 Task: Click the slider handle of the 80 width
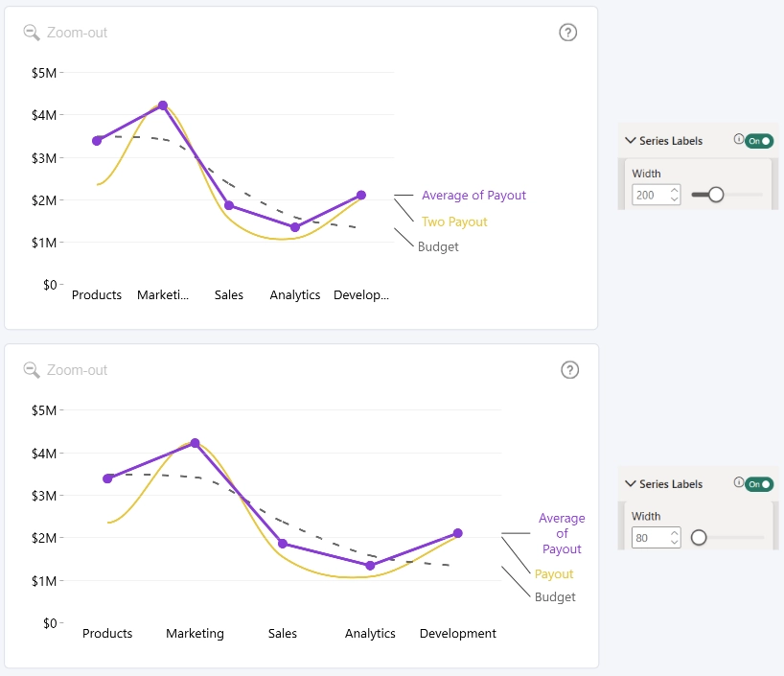(699, 538)
